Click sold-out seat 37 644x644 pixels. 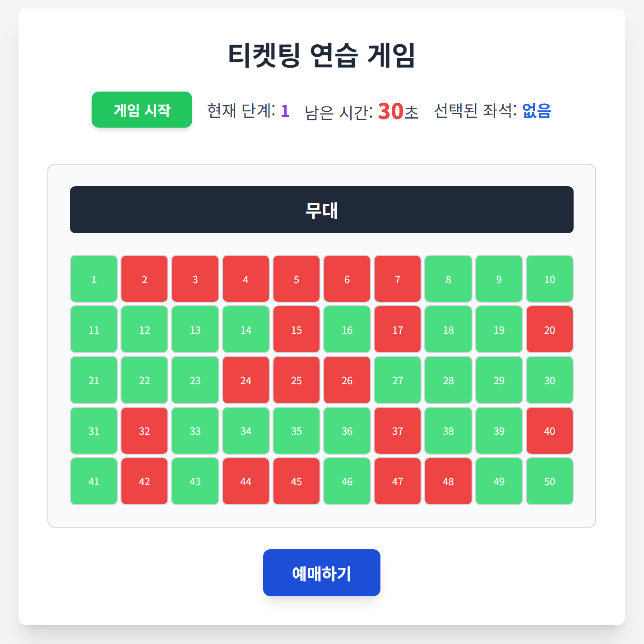398,430
